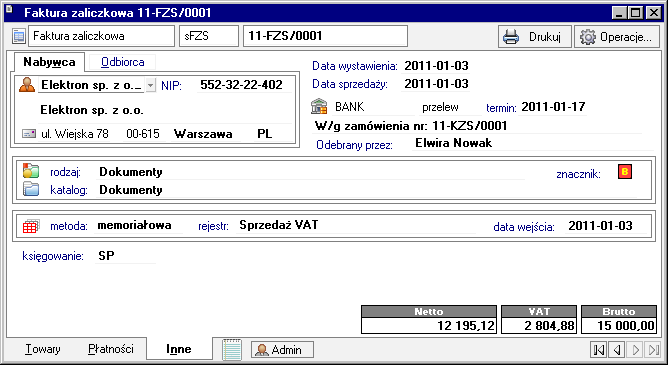Click the data wejścia value 2011-01-03
The height and width of the screenshot is (365, 668).
point(600,226)
